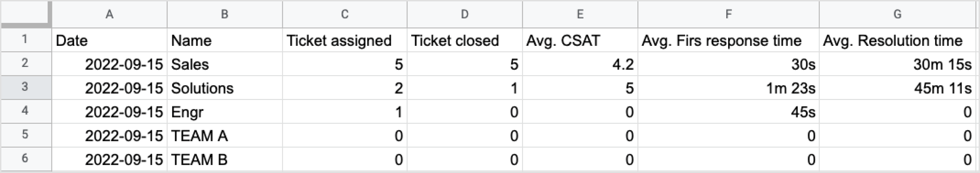Select the 'TEAM B' cell

pyautogui.click(x=224, y=159)
